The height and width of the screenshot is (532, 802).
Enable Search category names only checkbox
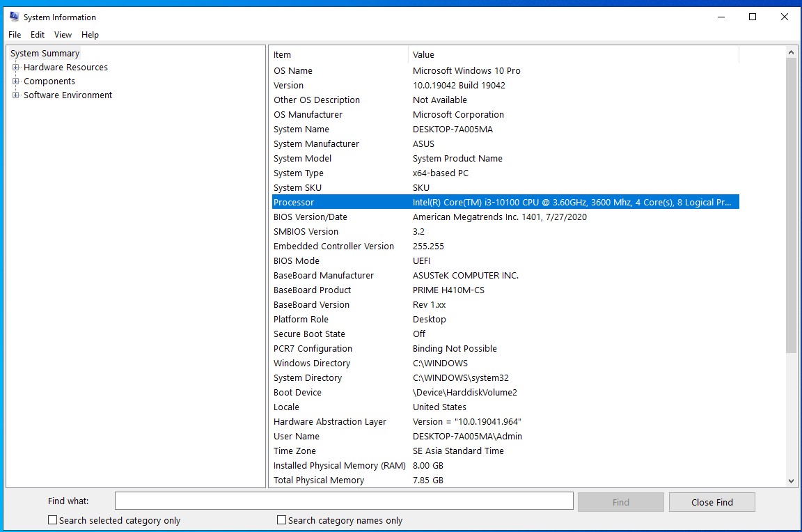281,520
